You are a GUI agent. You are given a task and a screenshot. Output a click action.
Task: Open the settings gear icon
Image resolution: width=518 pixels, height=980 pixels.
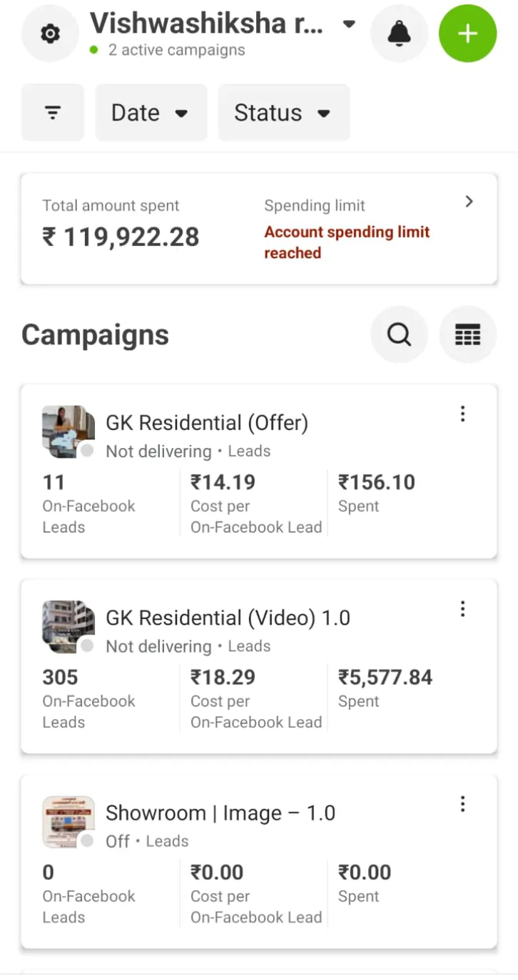(x=50, y=34)
